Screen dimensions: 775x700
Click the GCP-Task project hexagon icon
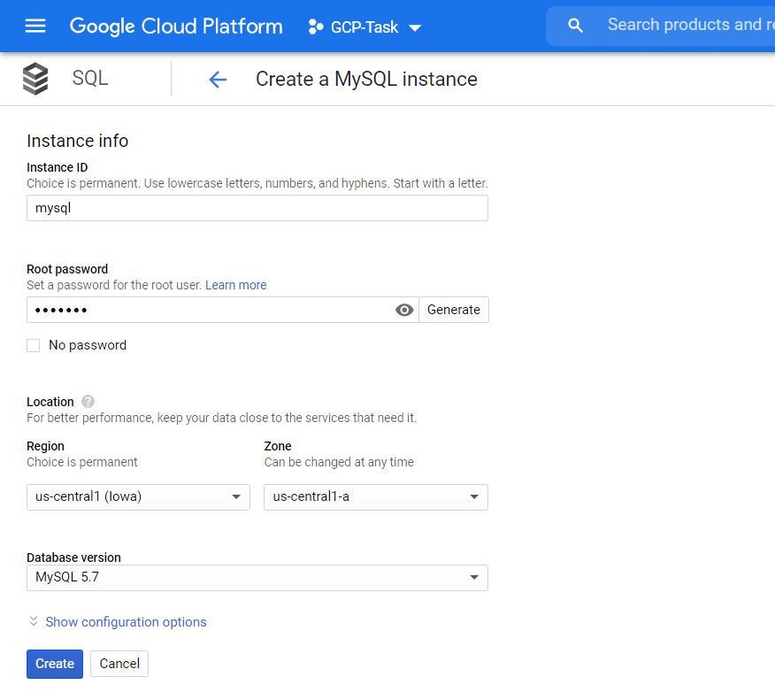point(315,27)
